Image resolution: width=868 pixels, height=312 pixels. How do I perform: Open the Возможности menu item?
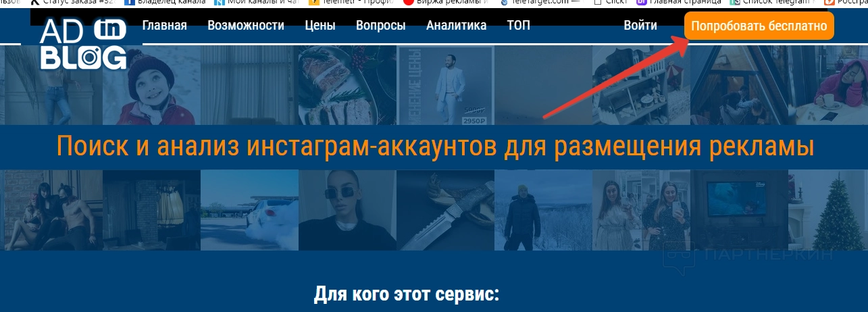246,26
